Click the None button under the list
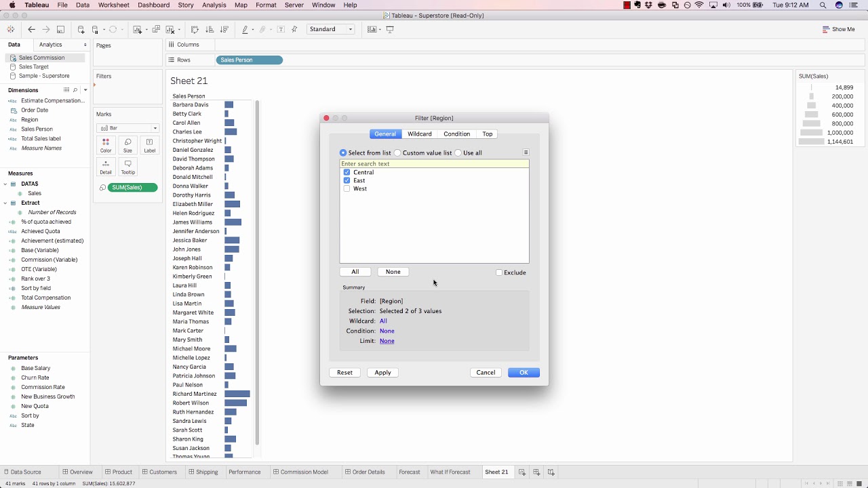 click(393, 272)
